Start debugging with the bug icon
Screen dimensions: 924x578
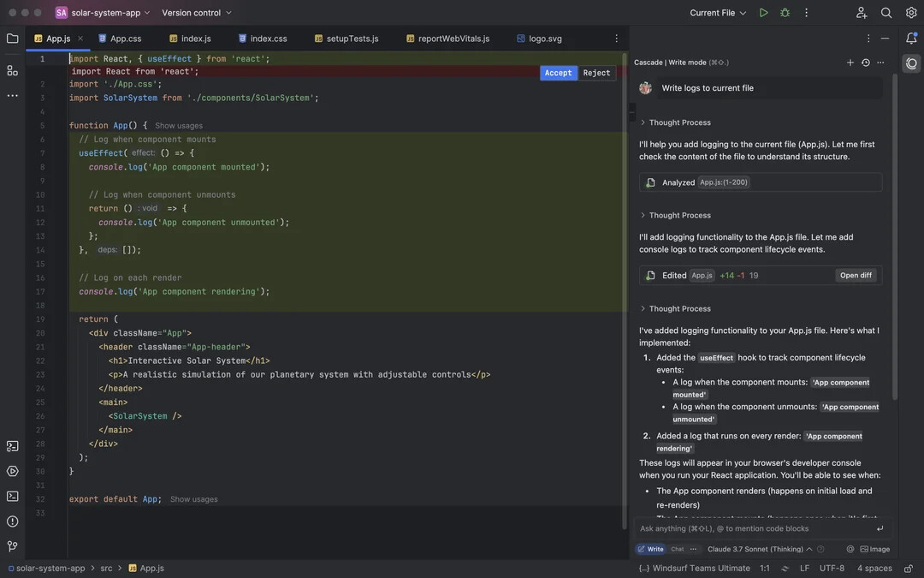[x=785, y=12]
